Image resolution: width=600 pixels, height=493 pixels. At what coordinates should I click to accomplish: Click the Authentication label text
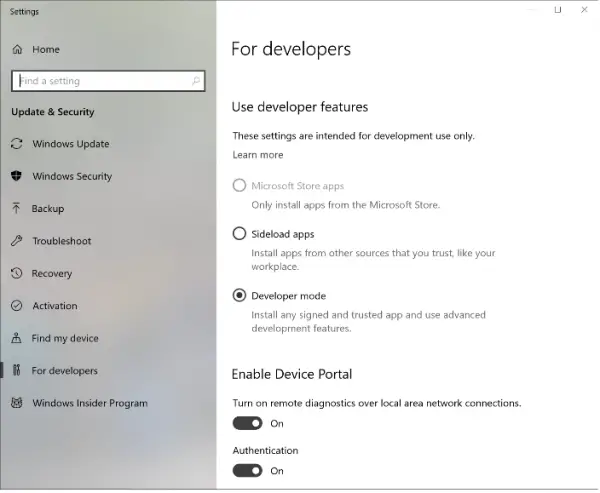pos(265,451)
